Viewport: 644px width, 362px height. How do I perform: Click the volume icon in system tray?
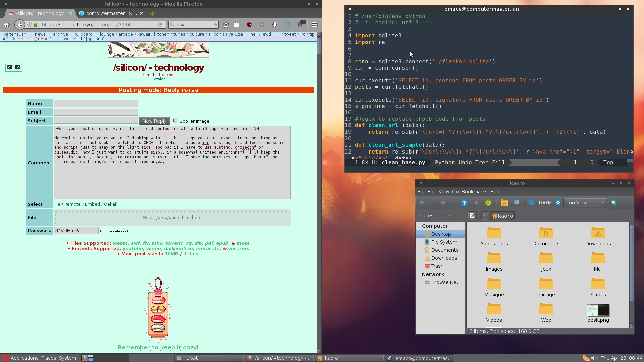(594, 358)
